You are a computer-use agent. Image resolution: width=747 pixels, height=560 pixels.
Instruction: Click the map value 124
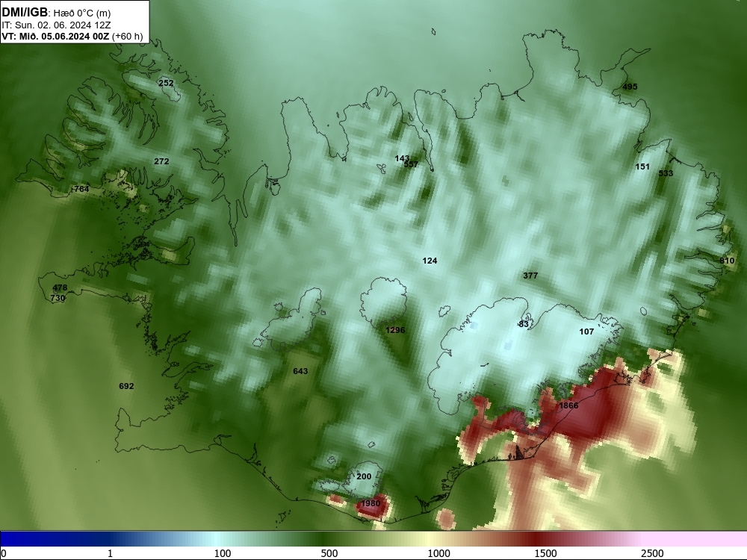pyautogui.click(x=430, y=261)
